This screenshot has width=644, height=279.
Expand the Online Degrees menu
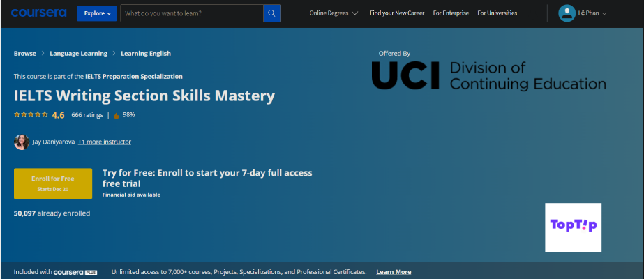click(334, 13)
